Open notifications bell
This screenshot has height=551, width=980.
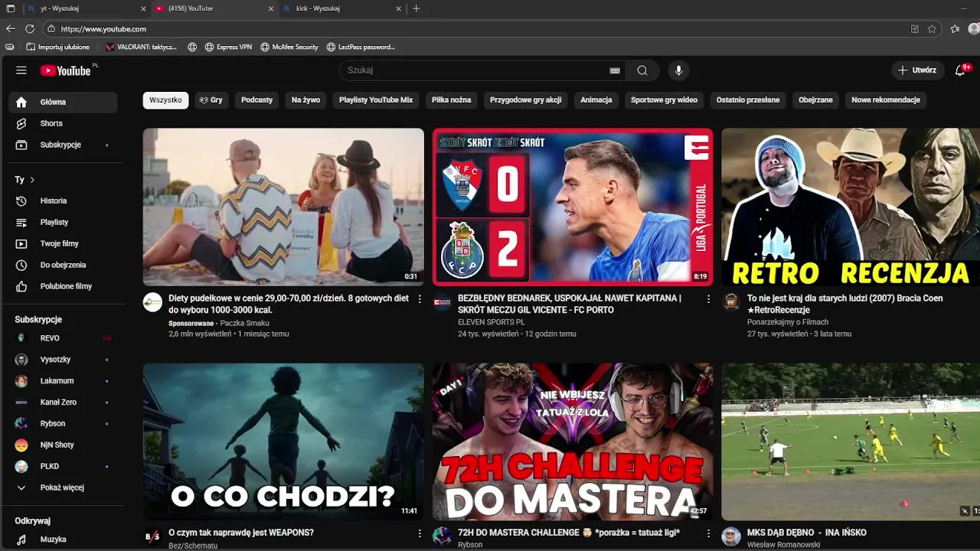960,70
